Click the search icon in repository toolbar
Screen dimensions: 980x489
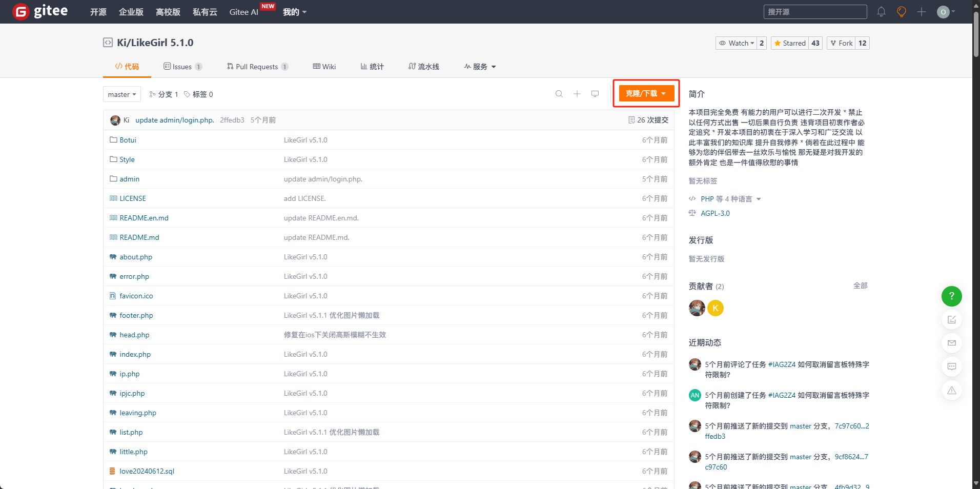coord(559,94)
